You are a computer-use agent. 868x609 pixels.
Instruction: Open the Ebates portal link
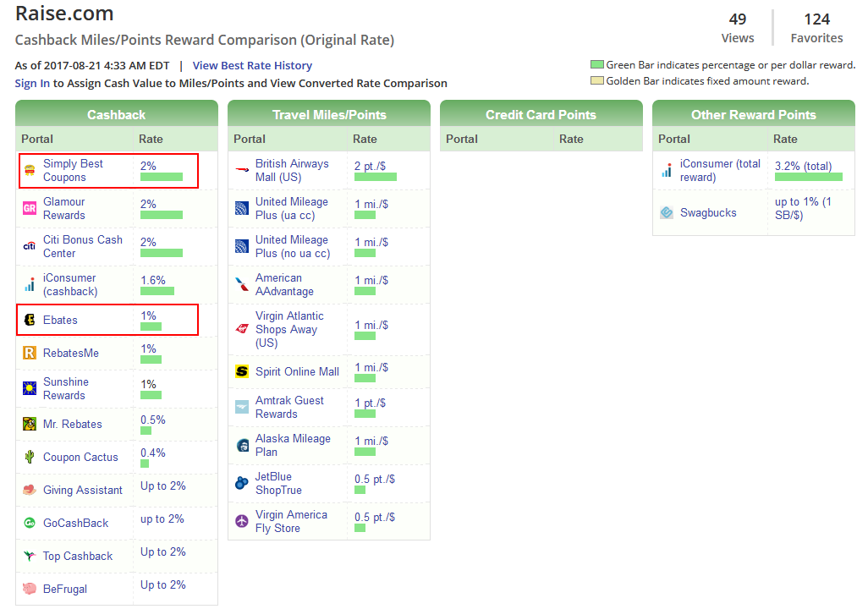pos(60,320)
